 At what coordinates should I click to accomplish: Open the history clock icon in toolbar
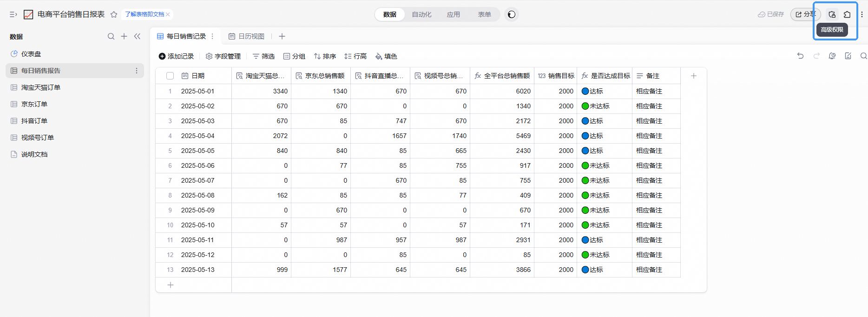tap(832, 56)
